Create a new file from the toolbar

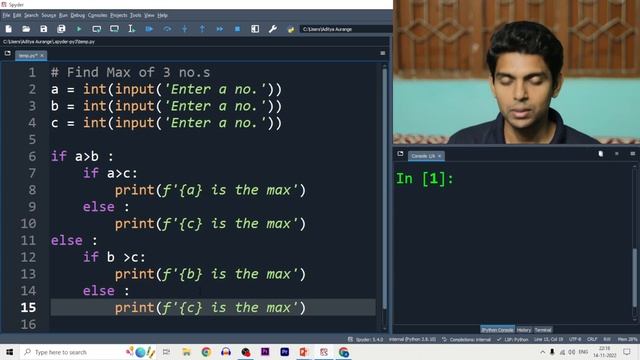tap(9, 29)
